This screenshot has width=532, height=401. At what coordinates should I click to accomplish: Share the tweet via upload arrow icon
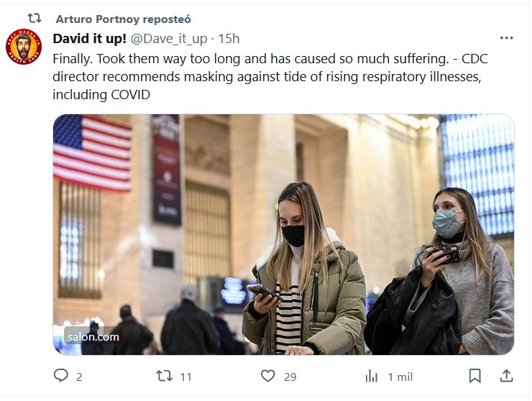[506, 376]
